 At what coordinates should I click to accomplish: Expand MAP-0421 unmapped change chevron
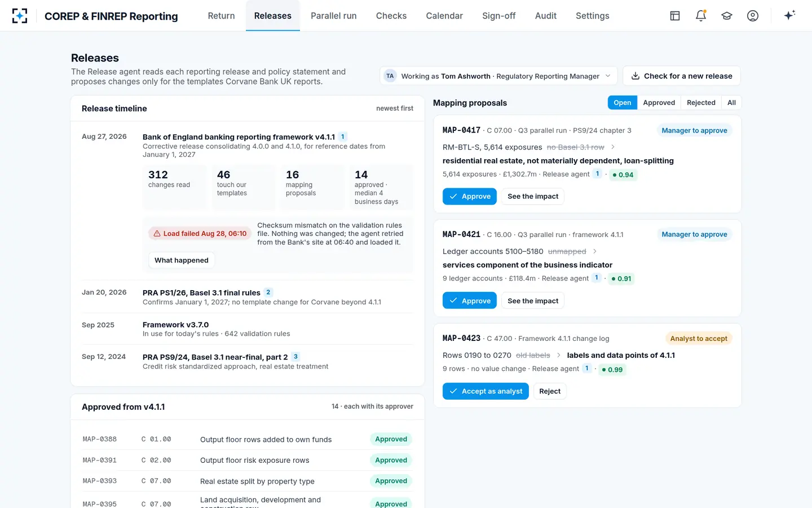pyautogui.click(x=595, y=252)
